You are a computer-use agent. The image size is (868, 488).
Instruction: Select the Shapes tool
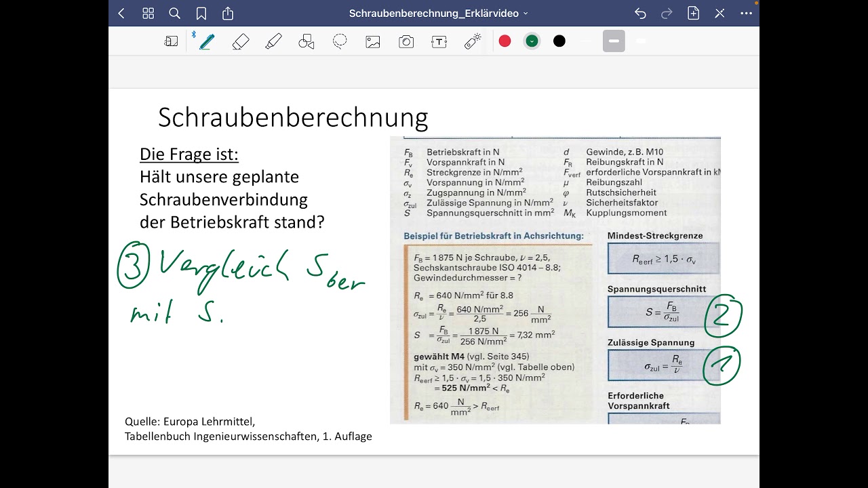pos(307,41)
